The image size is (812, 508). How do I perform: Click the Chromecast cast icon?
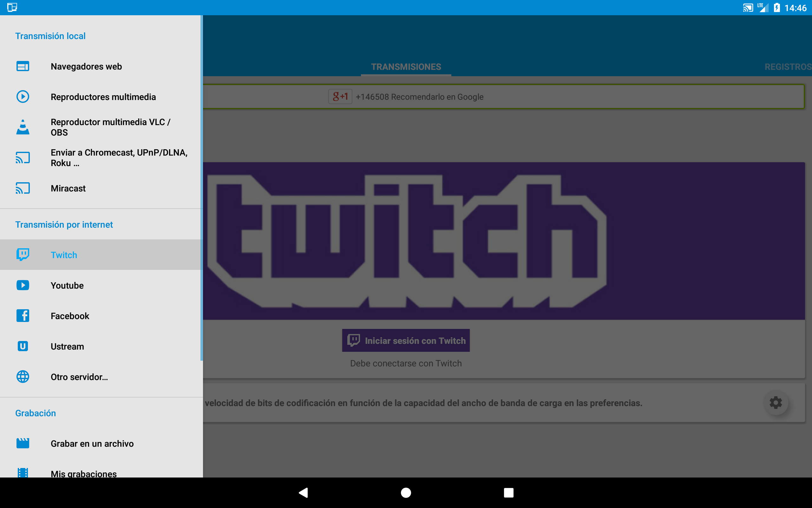coord(23,157)
